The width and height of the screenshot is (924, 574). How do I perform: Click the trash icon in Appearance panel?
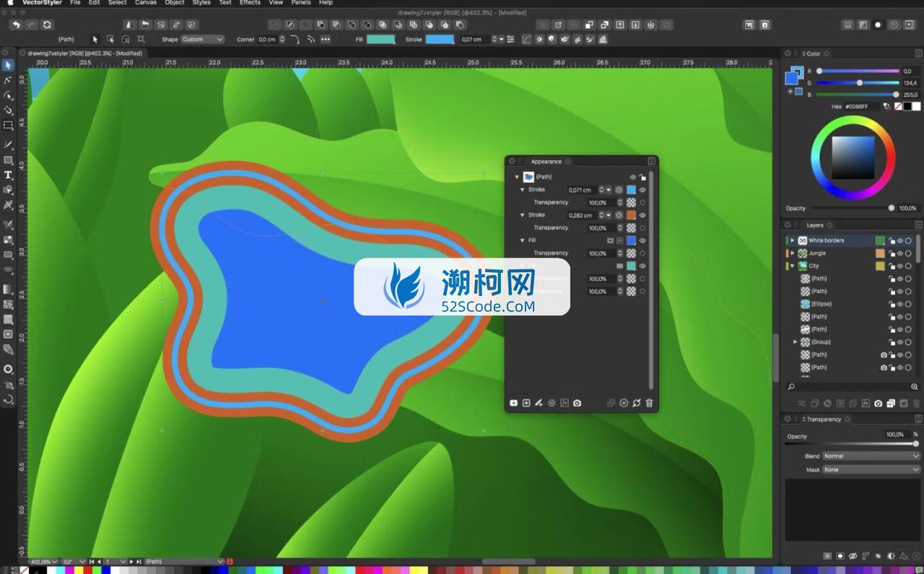[x=649, y=403]
